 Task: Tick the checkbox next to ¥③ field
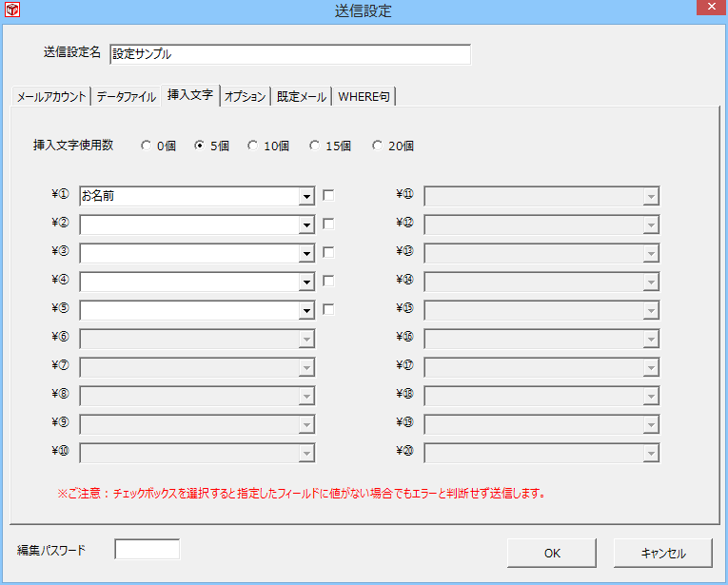tap(328, 253)
